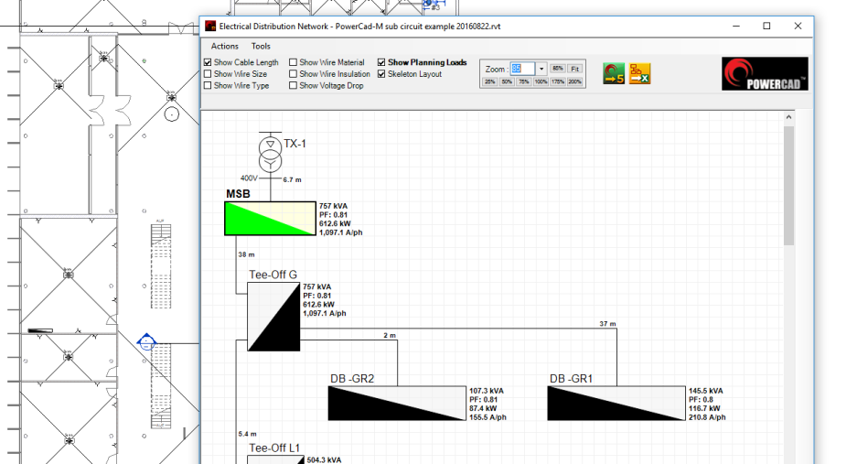Set zoom using the 100% preset button
This screenshot has height=464, width=868.
(x=541, y=82)
